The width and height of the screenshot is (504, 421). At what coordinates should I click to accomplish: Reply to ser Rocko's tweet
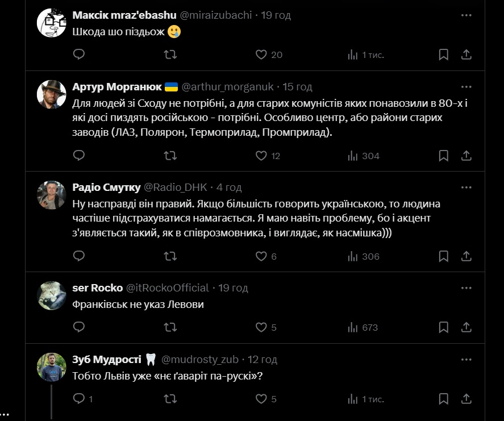(x=80, y=327)
